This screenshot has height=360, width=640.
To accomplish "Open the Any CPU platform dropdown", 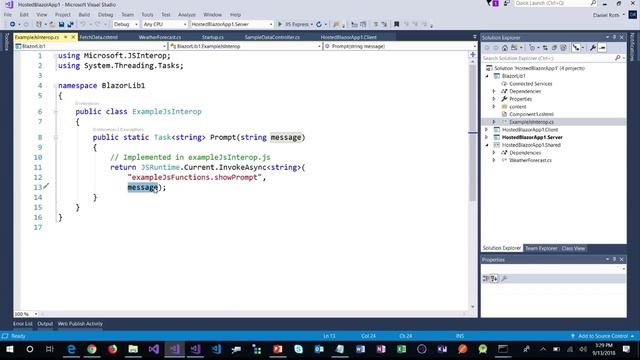I will [x=164, y=24].
